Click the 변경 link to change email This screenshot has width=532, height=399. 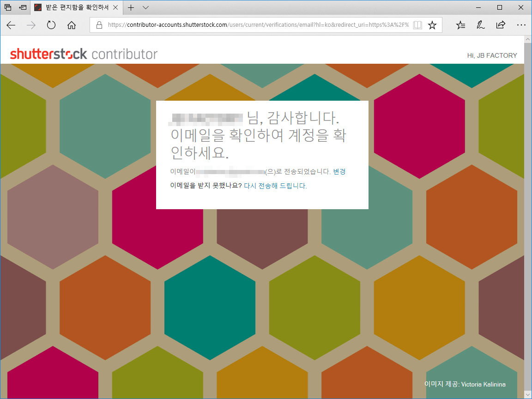(x=339, y=172)
